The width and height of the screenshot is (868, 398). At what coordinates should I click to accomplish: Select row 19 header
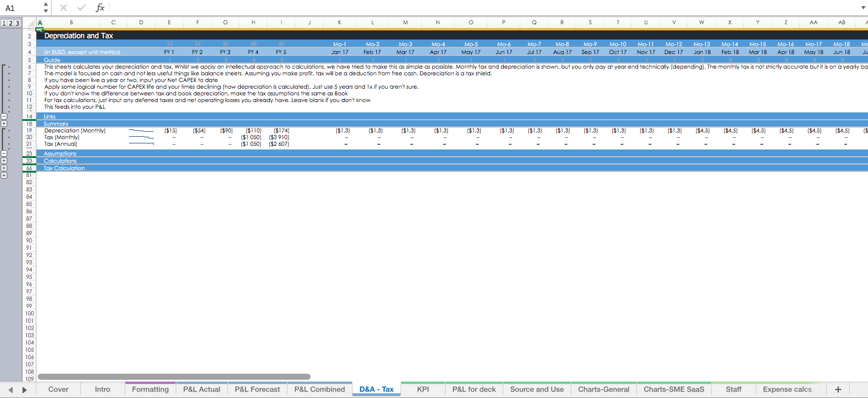[29, 131]
